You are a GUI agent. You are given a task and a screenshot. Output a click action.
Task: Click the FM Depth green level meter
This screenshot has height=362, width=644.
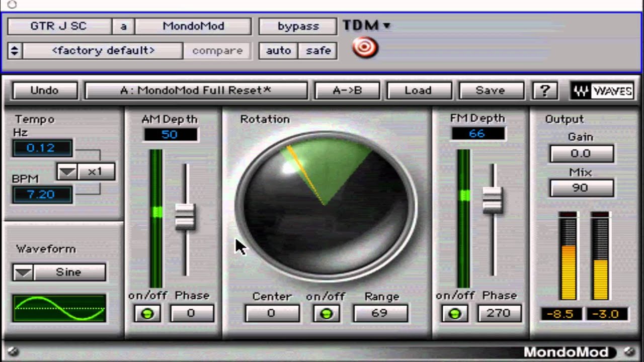(x=463, y=218)
